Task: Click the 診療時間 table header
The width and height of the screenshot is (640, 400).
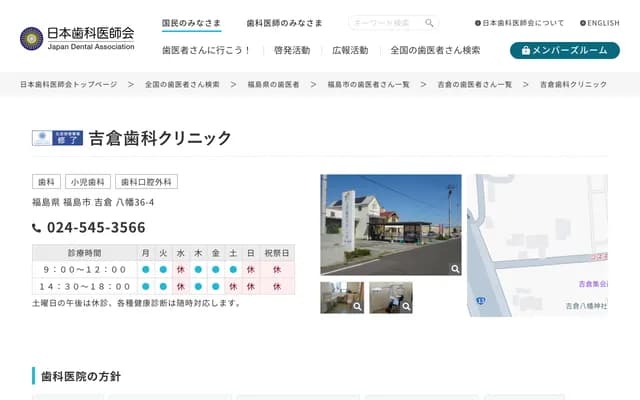Action: 84,253
